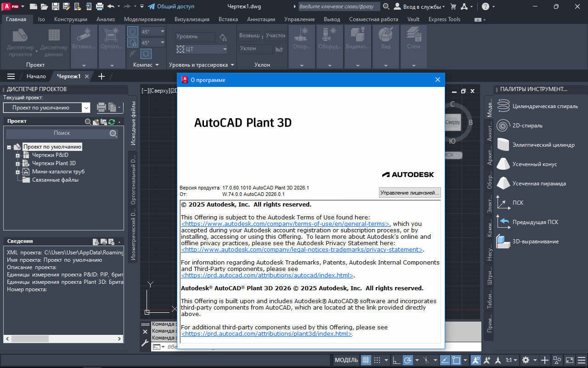This screenshot has height=368, width=588.
Task: Open the workspace switching gear icon
Action: (x=526, y=360)
